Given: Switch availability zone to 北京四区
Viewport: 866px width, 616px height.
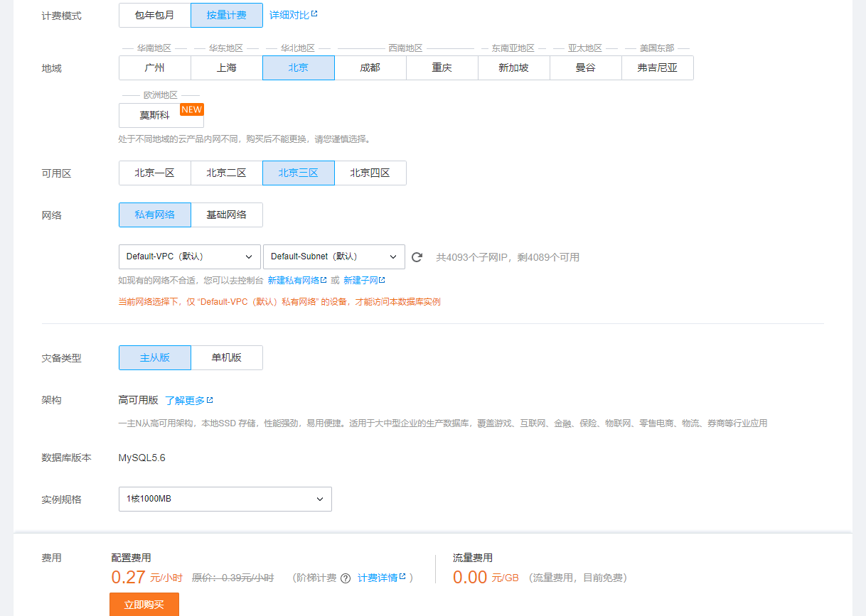Looking at the screenshot, I should 370,173.
